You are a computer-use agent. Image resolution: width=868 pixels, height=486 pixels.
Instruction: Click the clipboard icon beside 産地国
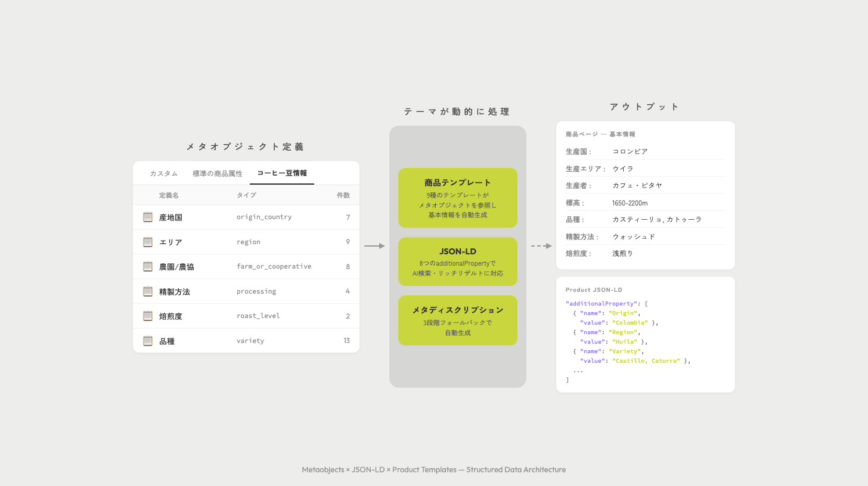(147, 217)
